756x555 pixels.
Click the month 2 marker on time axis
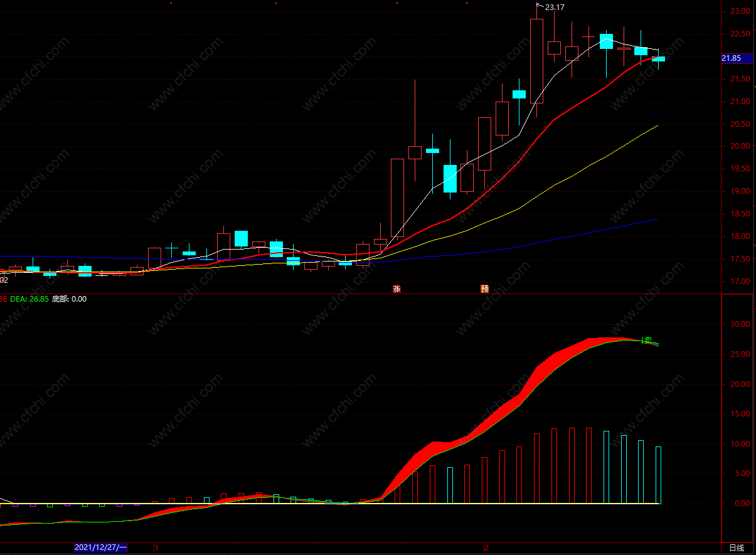point(486,548)
